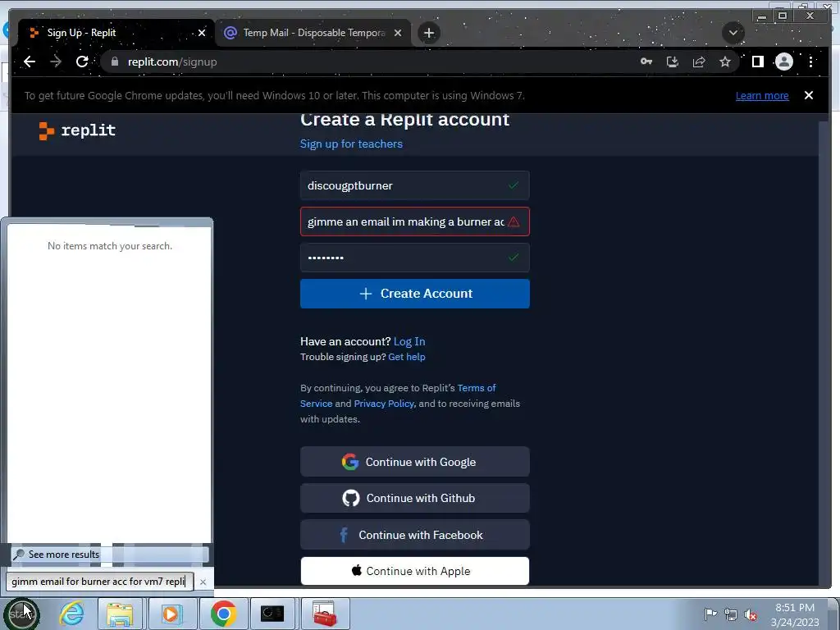840x630 pixels.
Task: Dismiss the Chrome update notification bar
Action: (x=808, y=95)
